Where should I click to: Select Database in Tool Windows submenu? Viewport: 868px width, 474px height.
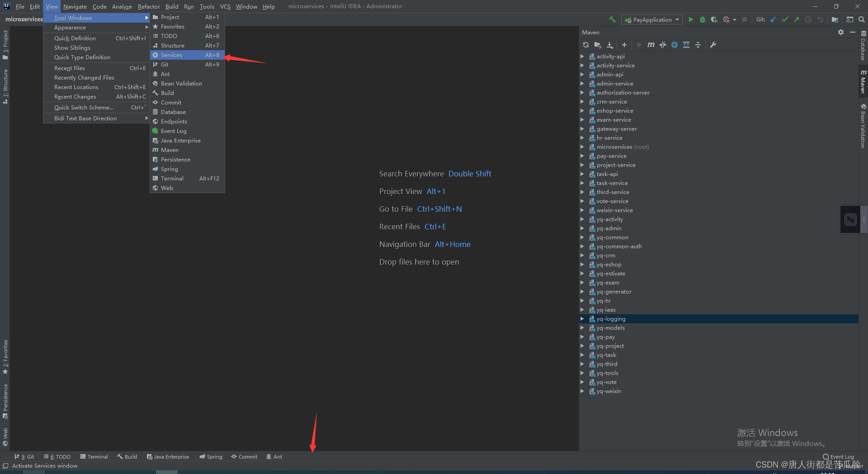click(x=187, y=112)
